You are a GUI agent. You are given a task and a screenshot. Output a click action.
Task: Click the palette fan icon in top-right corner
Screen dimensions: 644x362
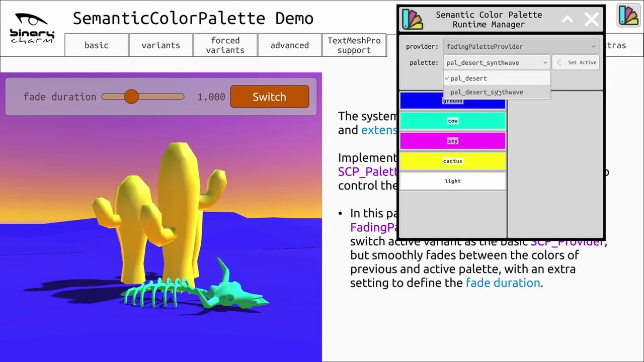[x=628, y=16]
